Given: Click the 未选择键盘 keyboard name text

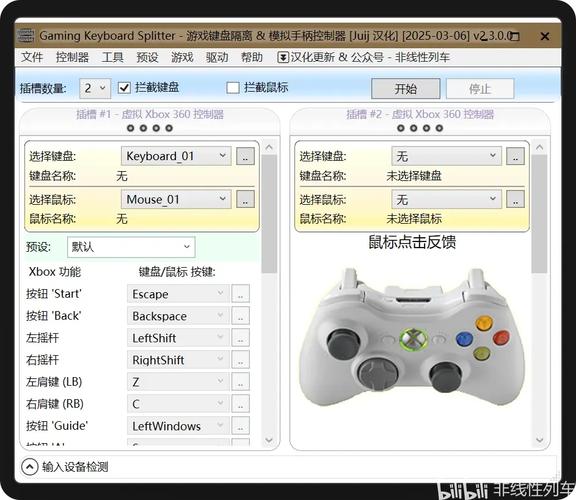Looking at the screenshot, I should click(414, 176).
